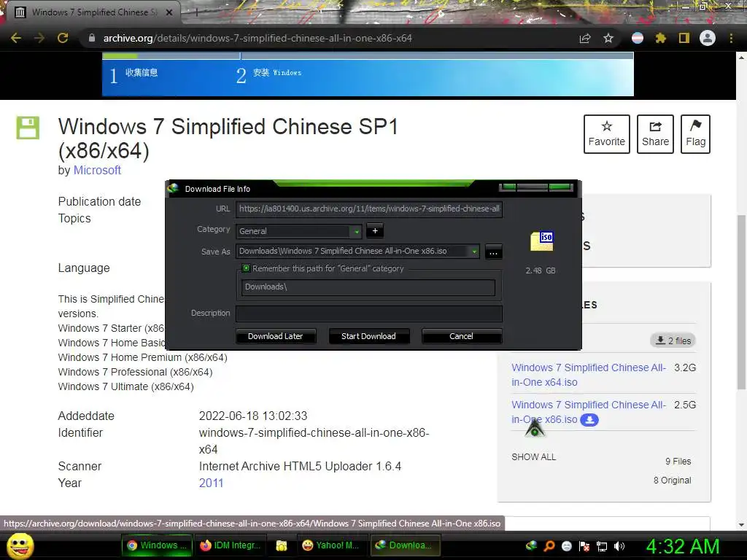Viewport: 747px width, 560px height.
Task: Reload the archive.org page
Action: (63, 38)
